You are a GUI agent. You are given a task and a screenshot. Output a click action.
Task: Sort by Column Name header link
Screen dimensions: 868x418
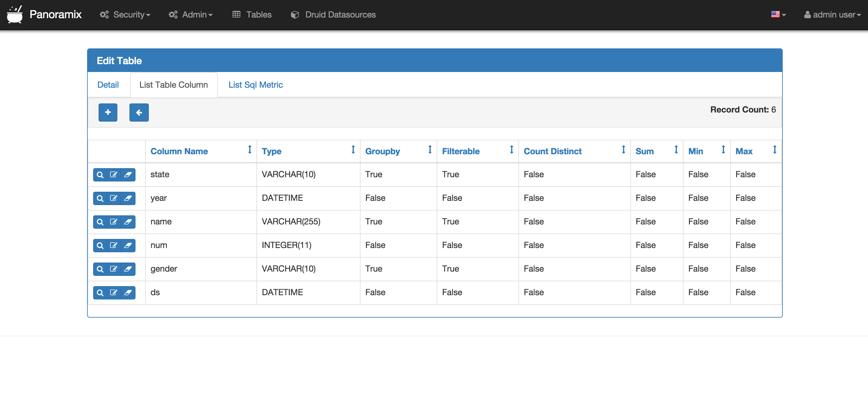tap(179, 151)
